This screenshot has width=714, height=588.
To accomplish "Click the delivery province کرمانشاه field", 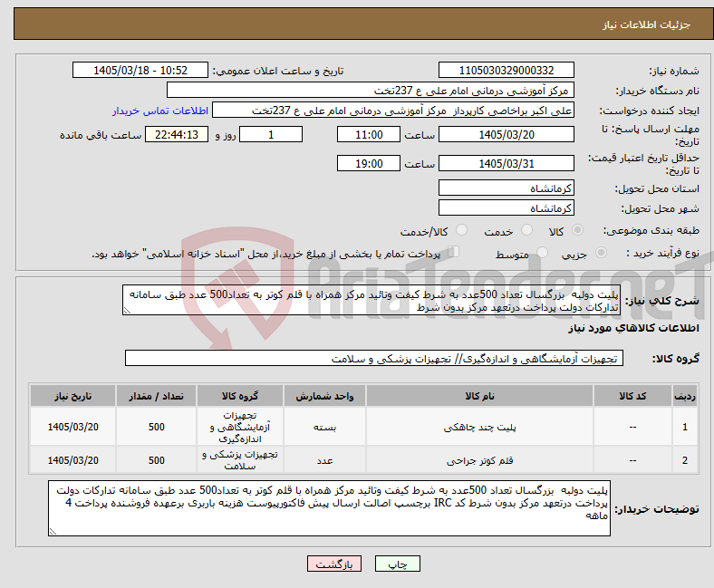I will 507,188.
